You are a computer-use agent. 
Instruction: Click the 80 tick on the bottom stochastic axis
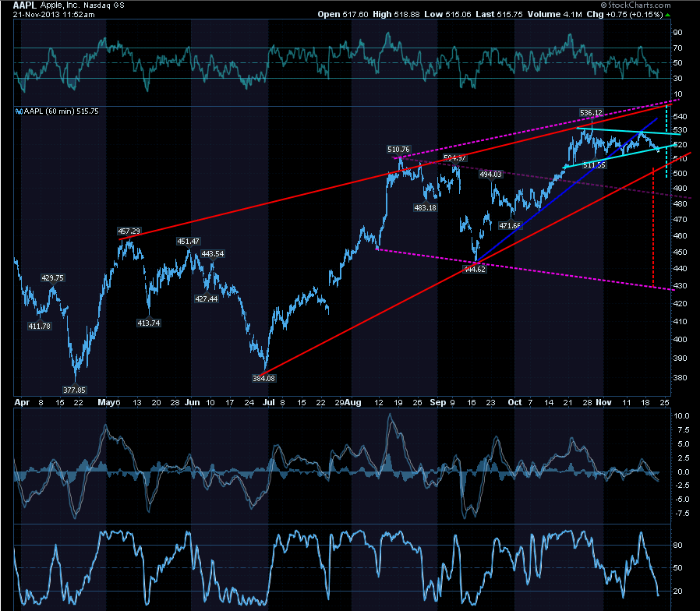pos(677,545)
